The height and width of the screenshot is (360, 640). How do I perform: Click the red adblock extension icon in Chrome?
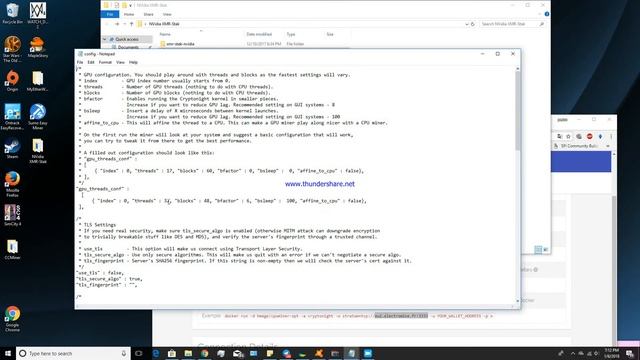coord(589,136)
